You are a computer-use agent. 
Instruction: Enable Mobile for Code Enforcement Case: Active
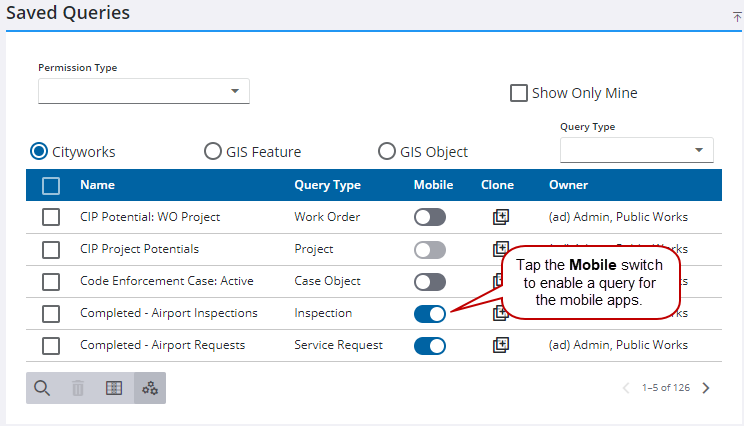point(430,282)
